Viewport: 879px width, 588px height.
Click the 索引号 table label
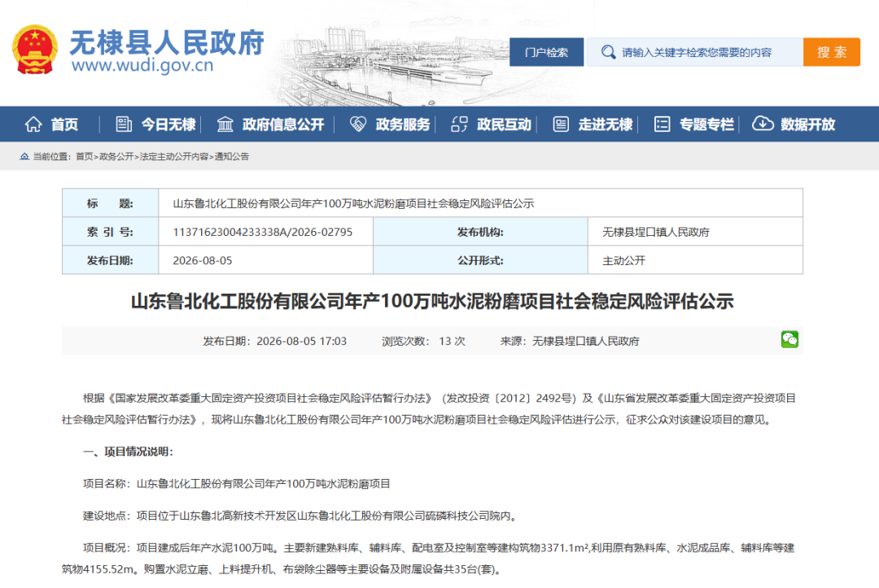[x=110, y=232]
